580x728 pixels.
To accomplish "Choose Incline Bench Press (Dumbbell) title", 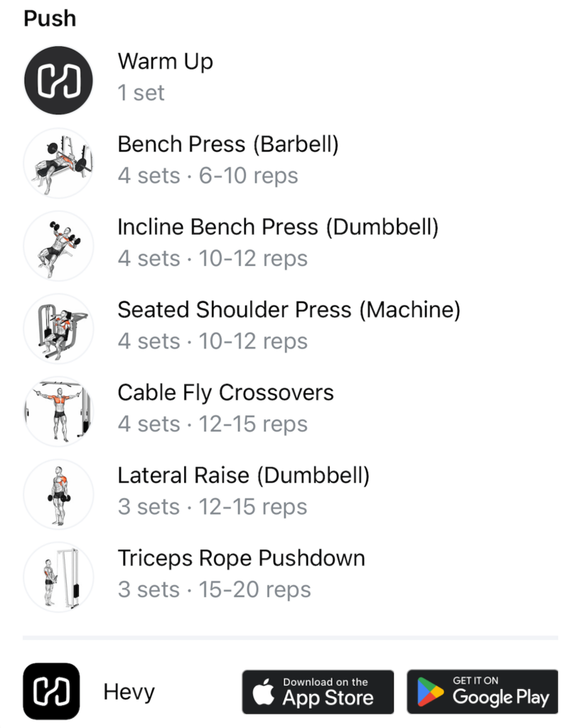I will pyautogui.click(x=277, y=227).
